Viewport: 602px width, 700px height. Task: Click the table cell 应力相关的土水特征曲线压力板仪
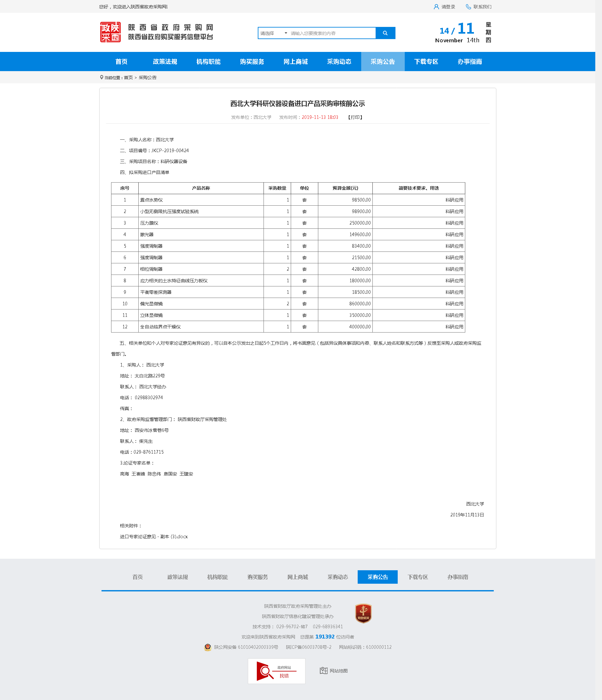tap(201, 281)
